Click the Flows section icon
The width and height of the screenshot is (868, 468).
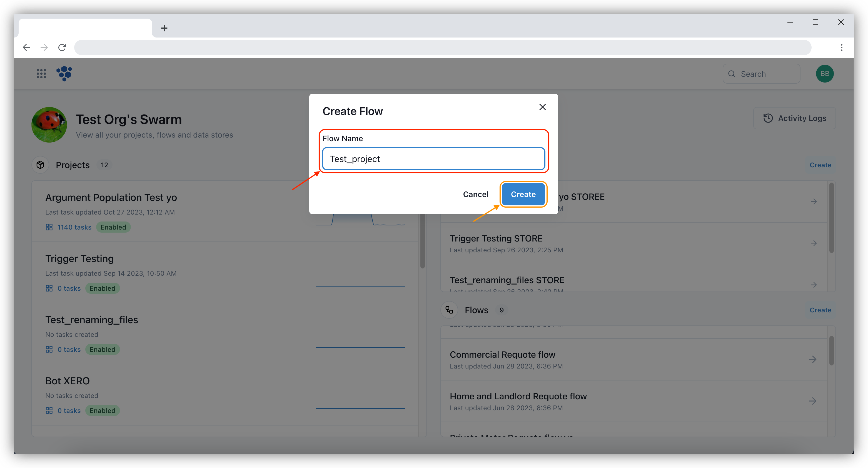pyautogui.click(x=449, y=310)
